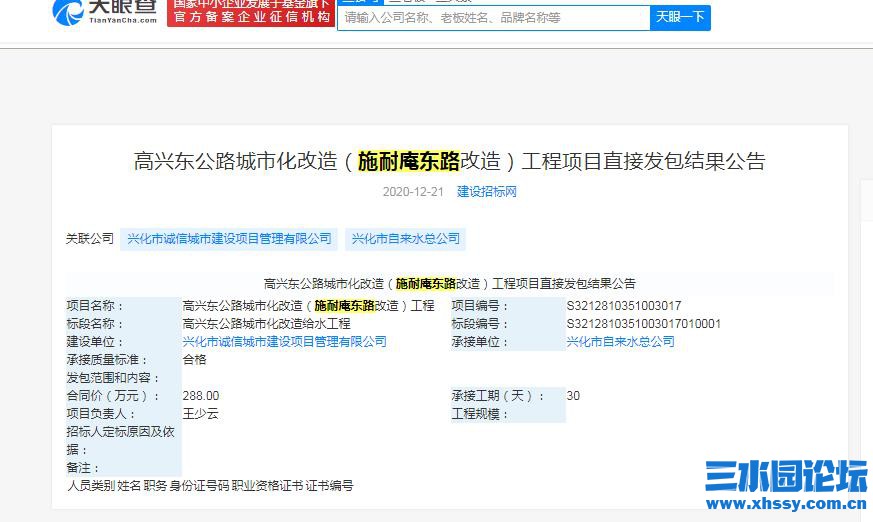Click the 合同价（万元） label
The width and height of the screenshot is (873, 522).
[x=113, y=396]
